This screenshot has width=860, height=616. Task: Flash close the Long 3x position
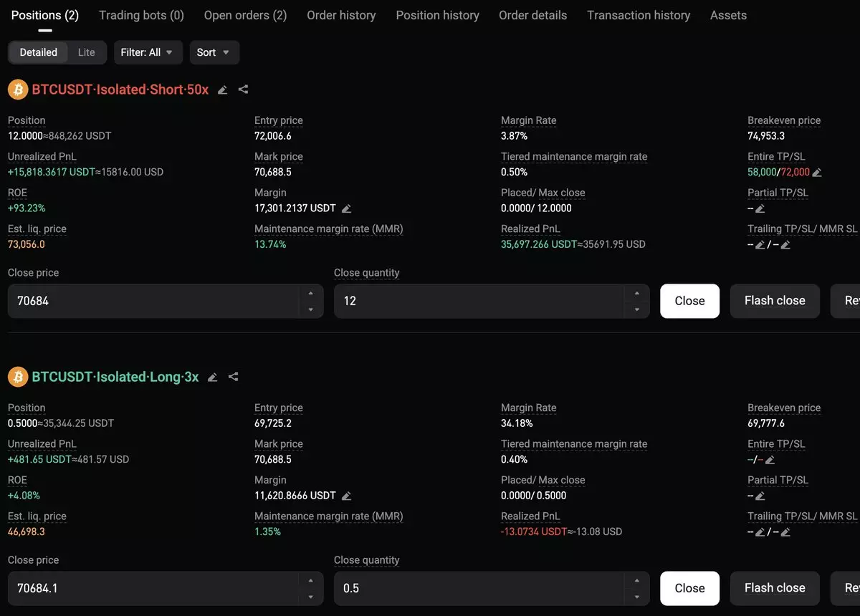click(775, 588)
